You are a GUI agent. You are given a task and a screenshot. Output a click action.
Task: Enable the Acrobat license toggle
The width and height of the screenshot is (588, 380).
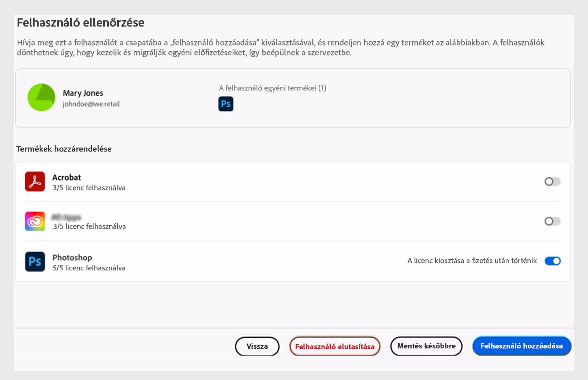click(552, 181)
